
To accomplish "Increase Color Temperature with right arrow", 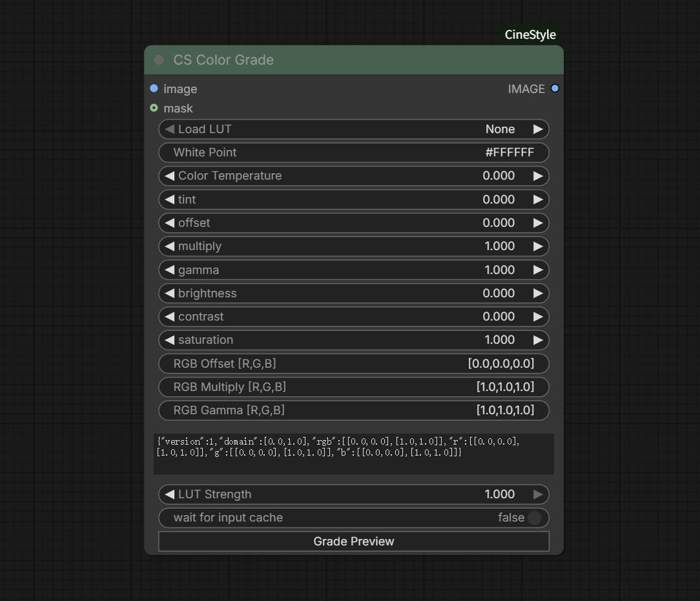I will (x=538, y=176).
